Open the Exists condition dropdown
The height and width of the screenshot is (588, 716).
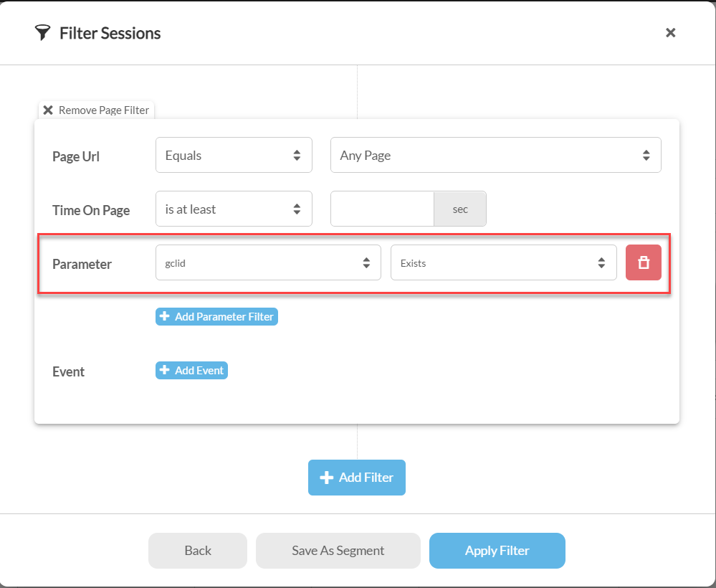tap(503, 262)
